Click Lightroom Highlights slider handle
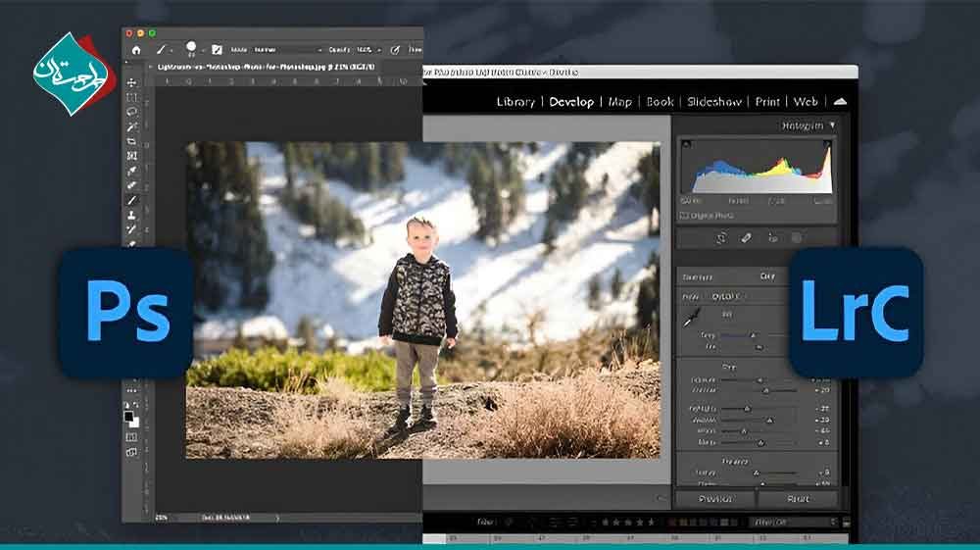Screen dimensions: 980x550 click(747, 409)
